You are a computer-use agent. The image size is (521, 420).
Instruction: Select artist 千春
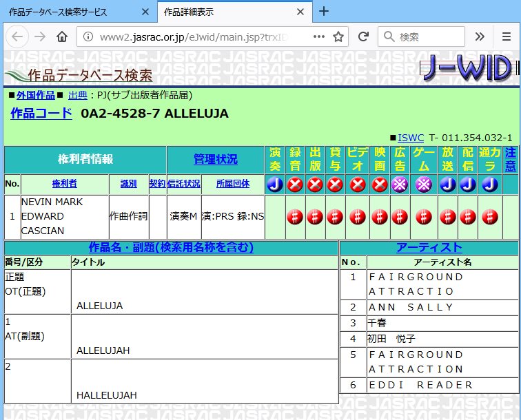(377, 323)
